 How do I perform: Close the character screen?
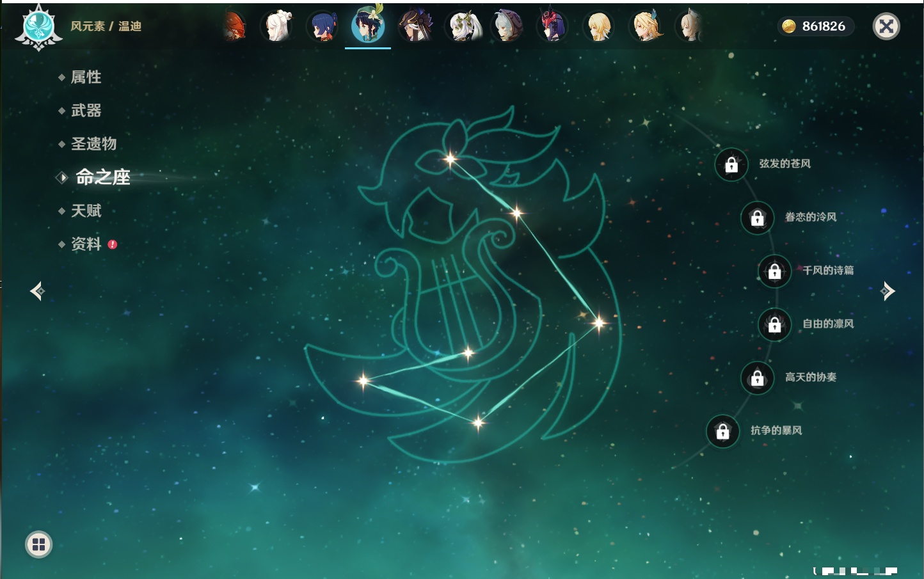tap(886, 26)
